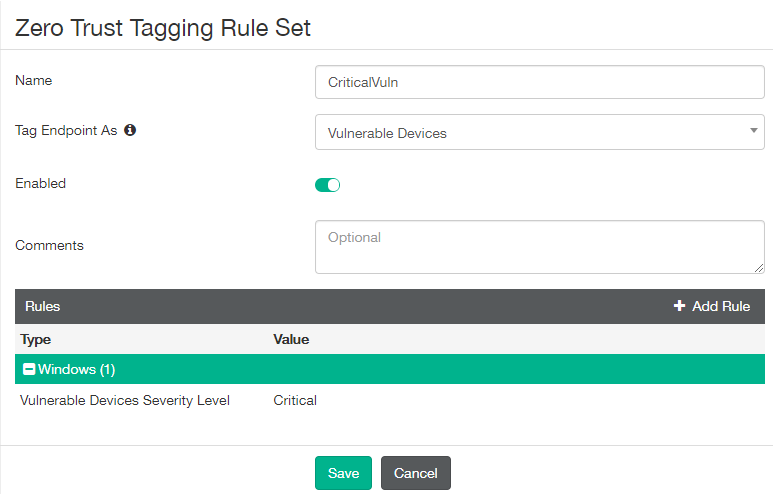Collapse the Windows (1) group via minus icon
The height and width of the screenshot is (494, 773).
tap(29, 370)
